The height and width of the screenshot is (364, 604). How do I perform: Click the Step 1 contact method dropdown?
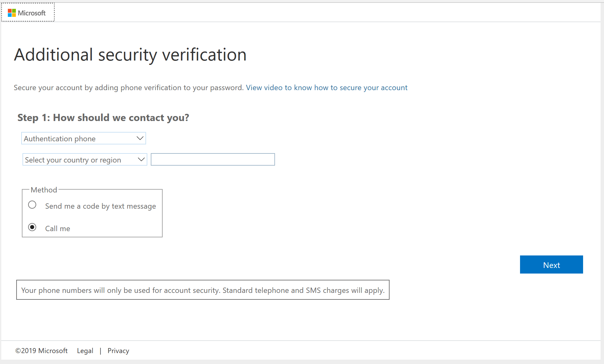click(84, 138)
